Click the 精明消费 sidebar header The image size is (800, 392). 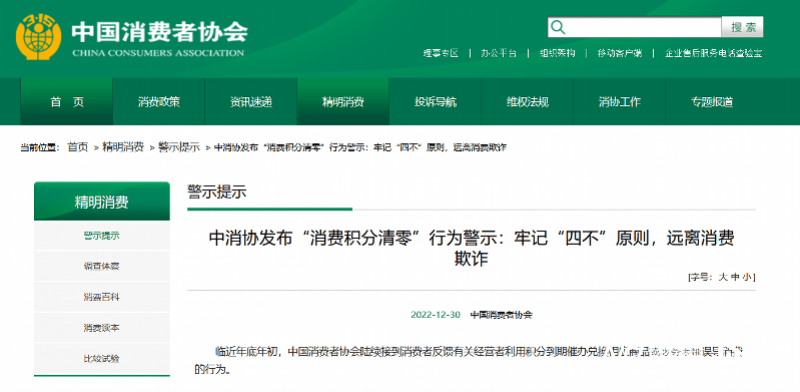(102, 202)
